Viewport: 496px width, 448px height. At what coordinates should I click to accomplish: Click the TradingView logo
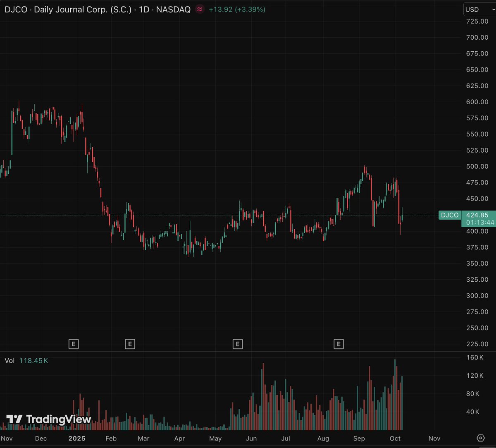pyautogui.click(x=49, y=419)
